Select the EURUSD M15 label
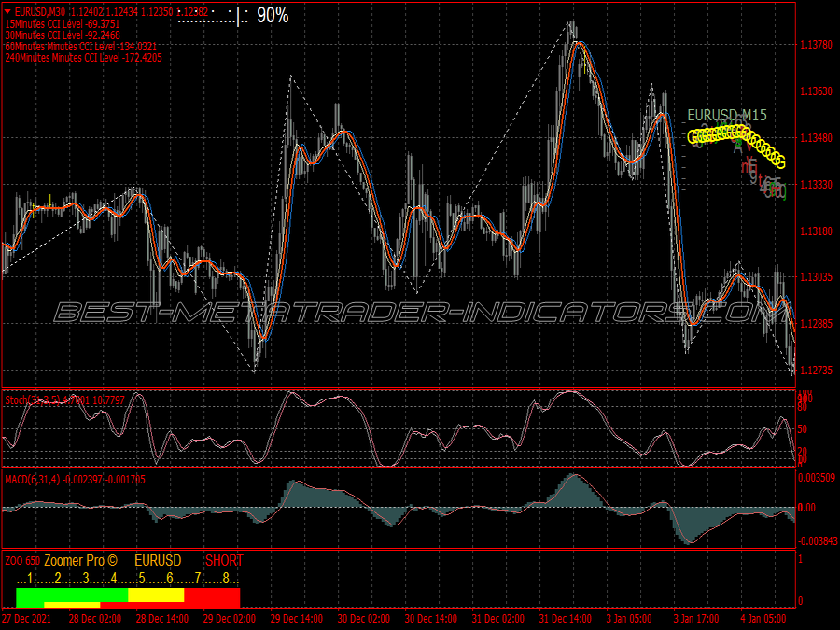Screen dimensions: 840x630 [x=727, y=115]
